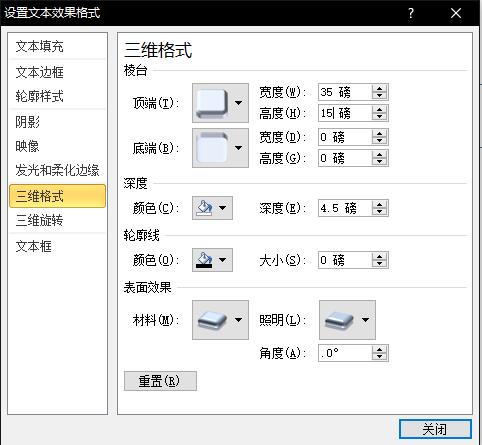Increase top bevel 高度(H) with up arrow
Viewport: 482px width, 445px height.
tap(380, 110)
